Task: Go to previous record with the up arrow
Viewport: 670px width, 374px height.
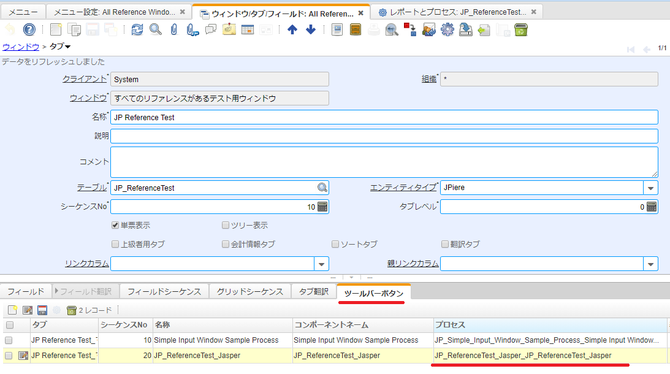Action: (x=292, y=29)
